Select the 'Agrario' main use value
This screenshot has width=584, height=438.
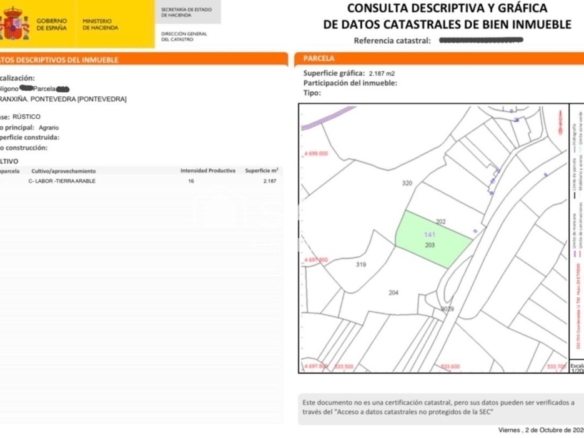click(x=48, y=128)
